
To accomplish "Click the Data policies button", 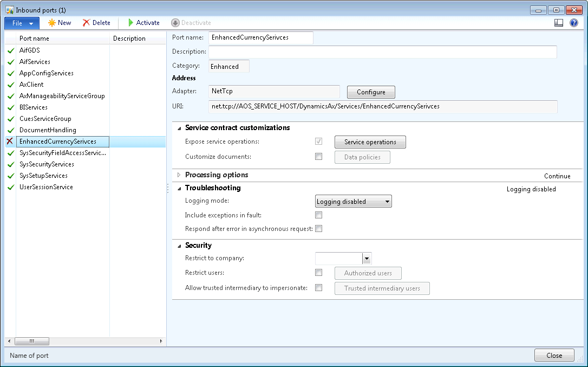I will coord(362,157).
